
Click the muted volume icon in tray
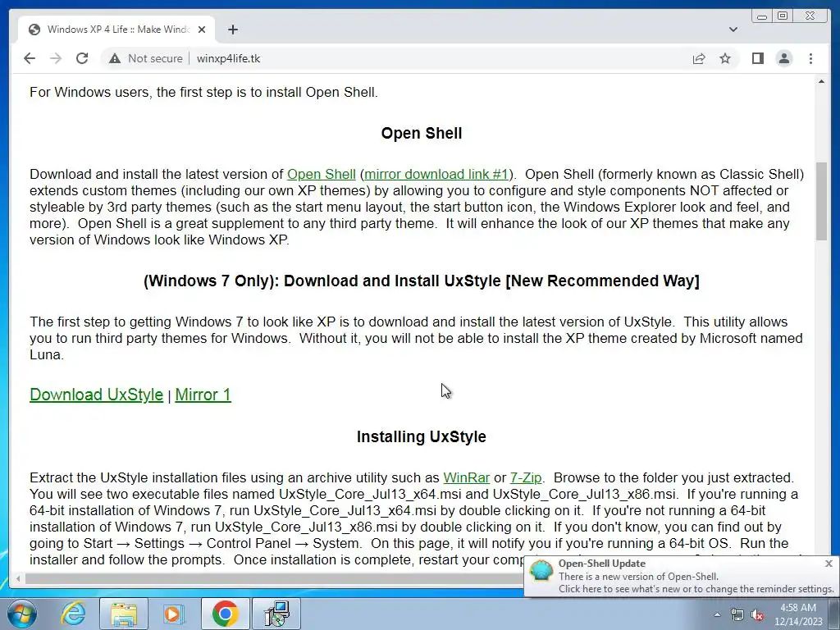tap(757, 615)
